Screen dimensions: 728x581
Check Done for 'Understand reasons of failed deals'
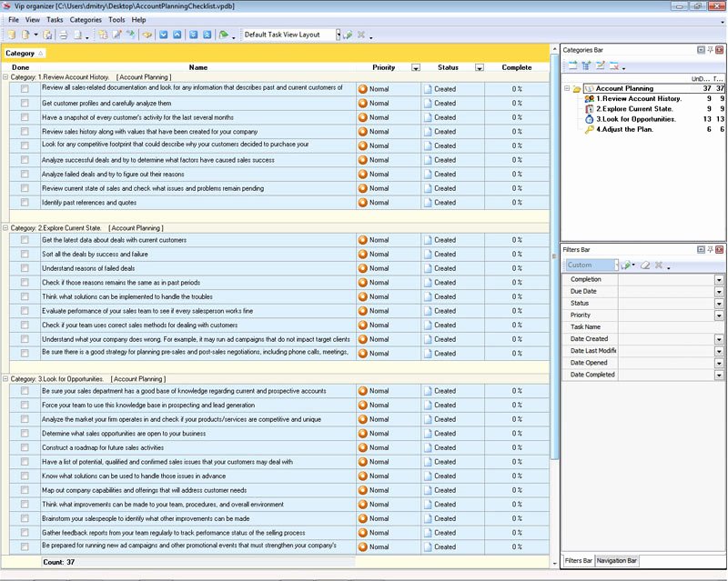click(25, 268)
